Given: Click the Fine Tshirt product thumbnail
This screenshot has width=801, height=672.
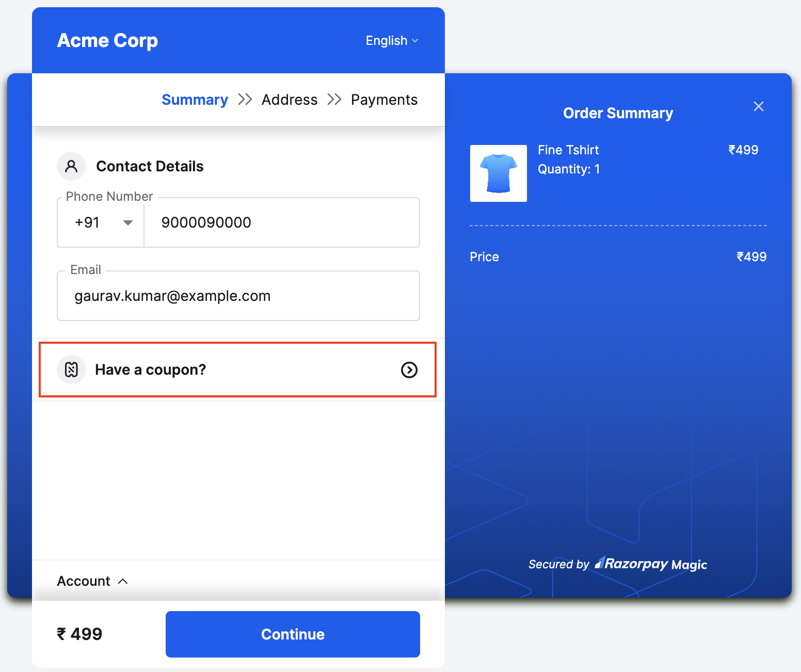Looking at the screenshot, I should coord(498,173).
